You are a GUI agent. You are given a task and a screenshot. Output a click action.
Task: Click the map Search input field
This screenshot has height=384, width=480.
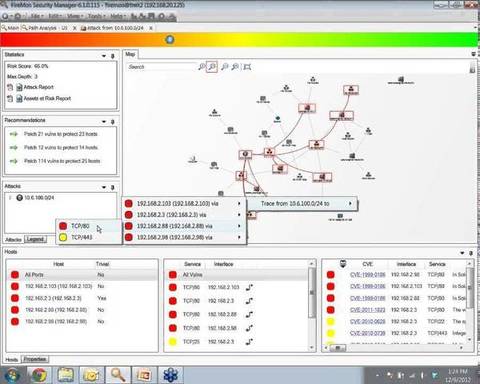(x=161, y=67)
